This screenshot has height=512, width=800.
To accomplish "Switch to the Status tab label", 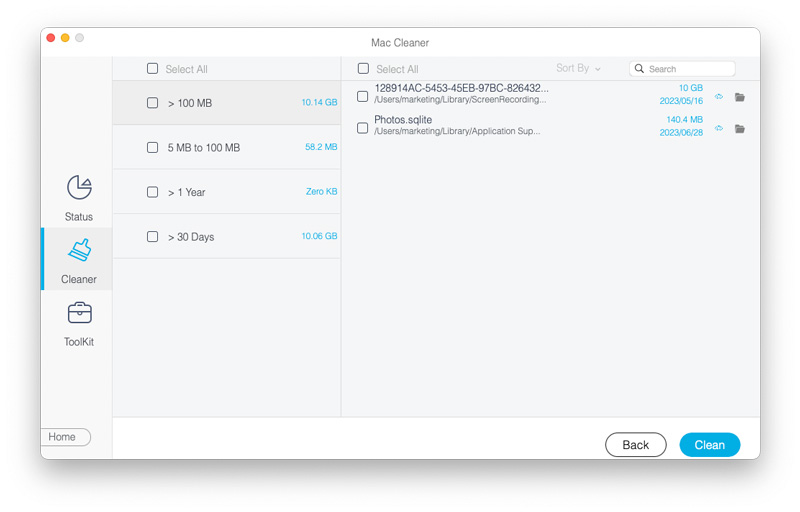I will click(x=79, y=217).
